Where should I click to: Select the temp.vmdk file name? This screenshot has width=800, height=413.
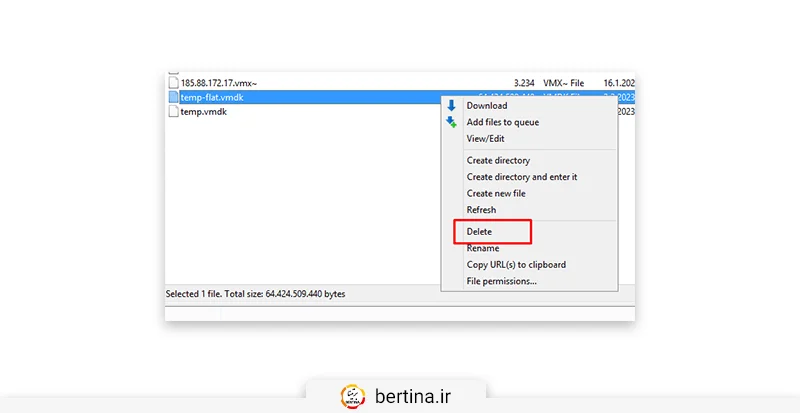[203, 112]
